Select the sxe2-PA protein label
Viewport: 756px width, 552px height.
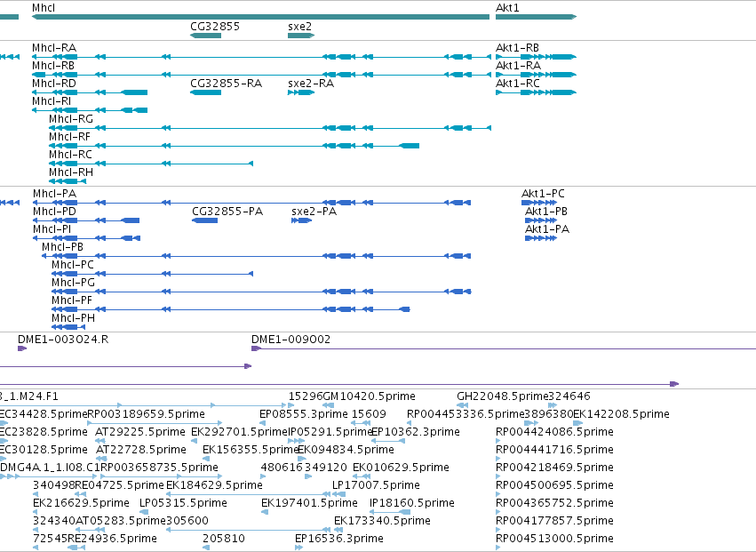[314, 212]
